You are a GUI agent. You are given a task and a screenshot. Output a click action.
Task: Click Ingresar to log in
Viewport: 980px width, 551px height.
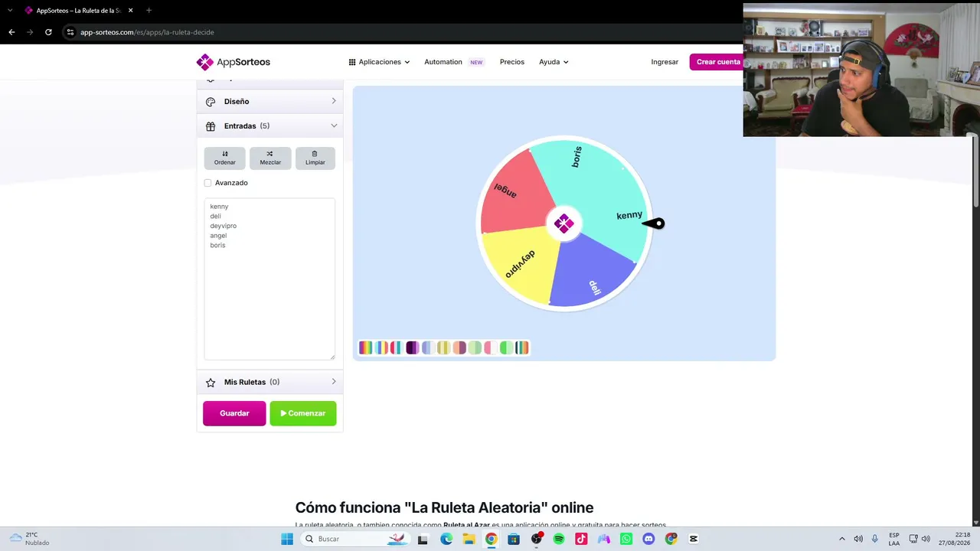[x=665, y=62]
